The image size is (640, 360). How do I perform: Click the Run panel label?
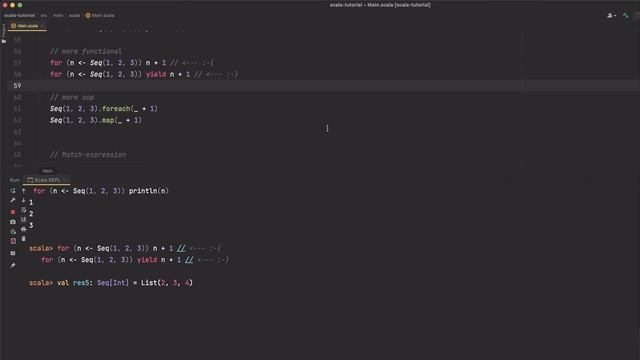15,180
